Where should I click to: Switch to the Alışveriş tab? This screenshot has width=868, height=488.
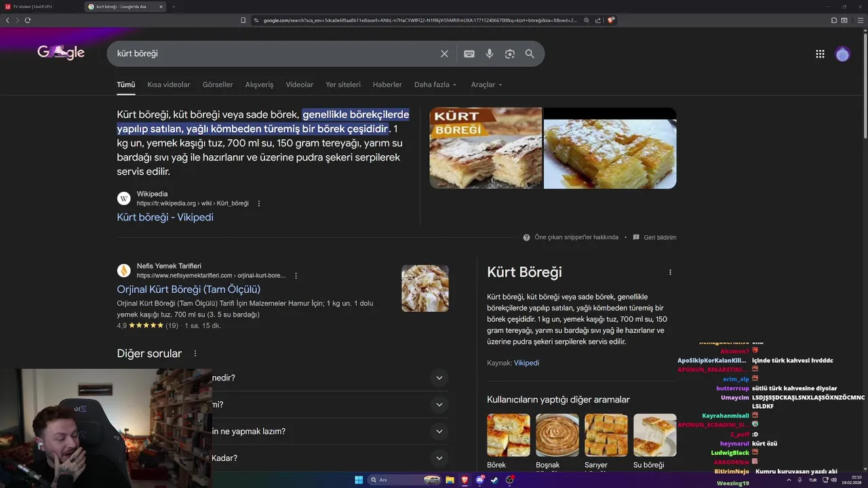click(x=259, y=85)
